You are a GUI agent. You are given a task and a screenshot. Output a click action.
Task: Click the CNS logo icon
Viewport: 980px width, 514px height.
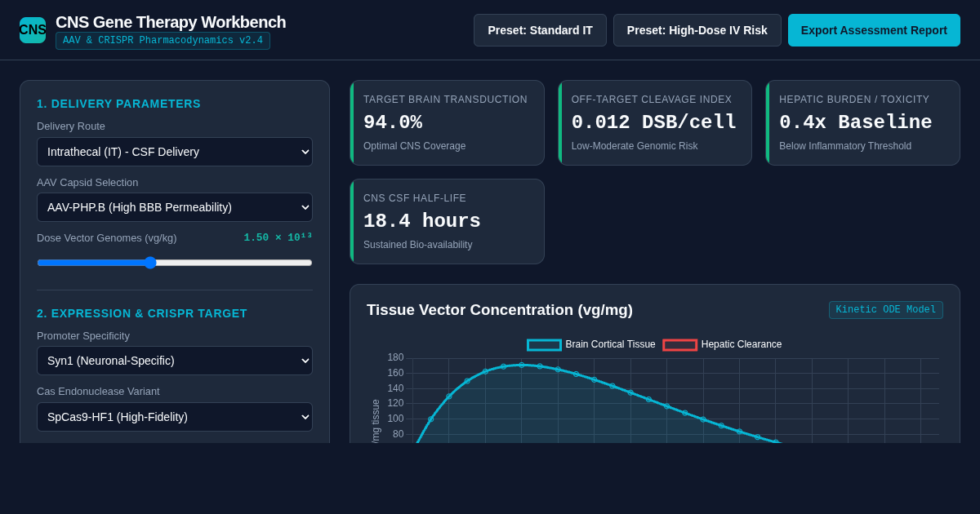[x=33, y=30]
